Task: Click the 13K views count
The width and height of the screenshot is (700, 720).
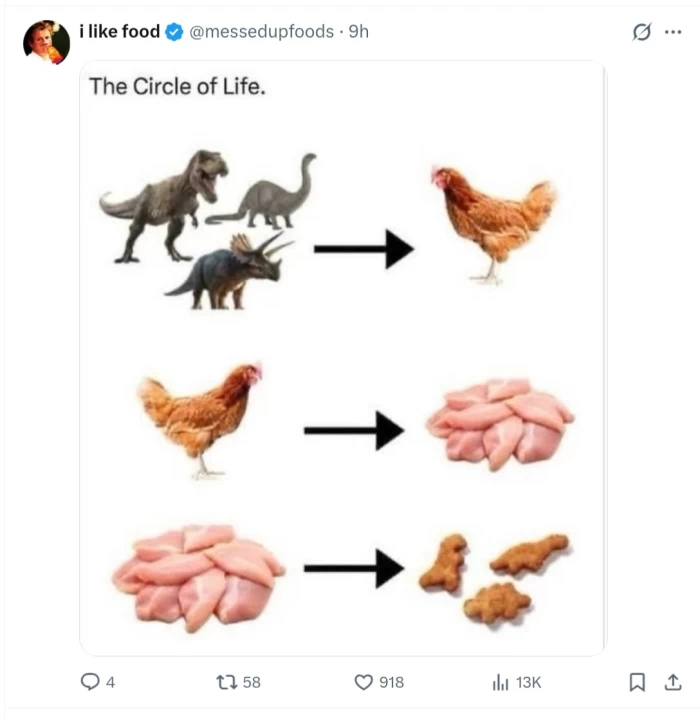Action: click(528, 682)
